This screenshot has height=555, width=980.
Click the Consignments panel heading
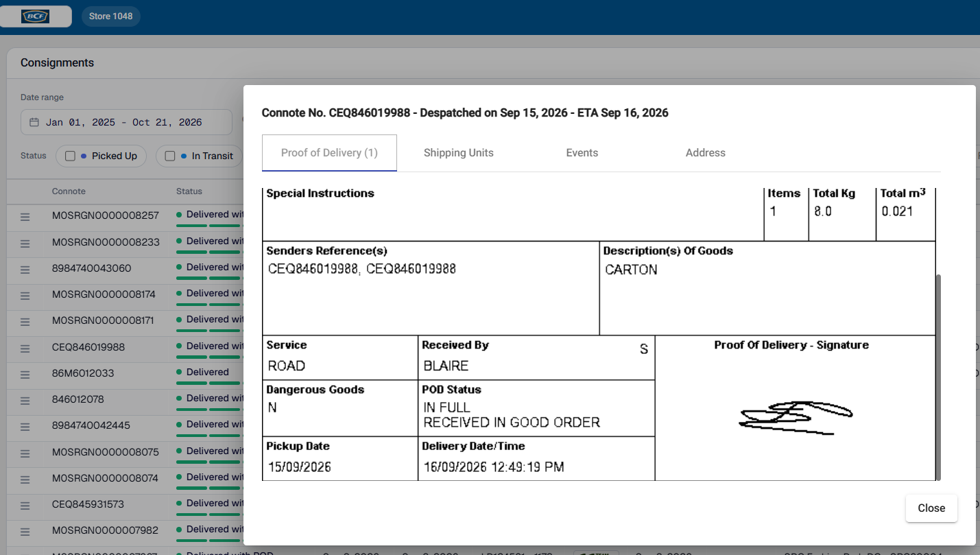point(57,62)
